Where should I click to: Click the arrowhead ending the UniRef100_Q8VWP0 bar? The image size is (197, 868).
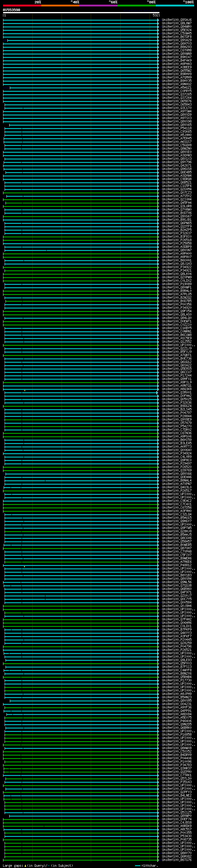pos(158,815)
